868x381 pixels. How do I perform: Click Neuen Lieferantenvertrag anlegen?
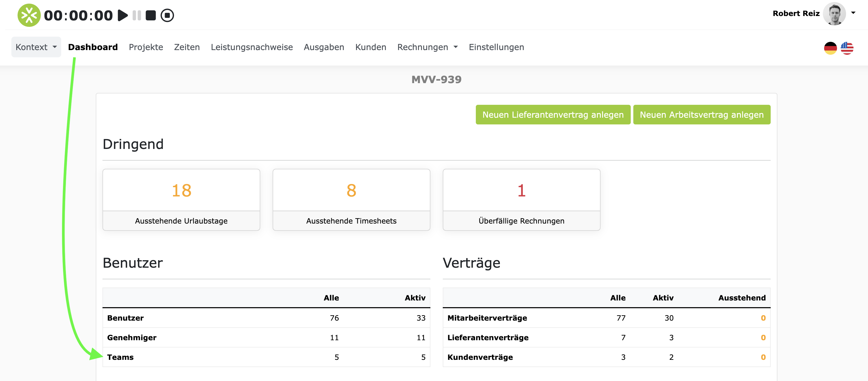(x=553, y=115)
